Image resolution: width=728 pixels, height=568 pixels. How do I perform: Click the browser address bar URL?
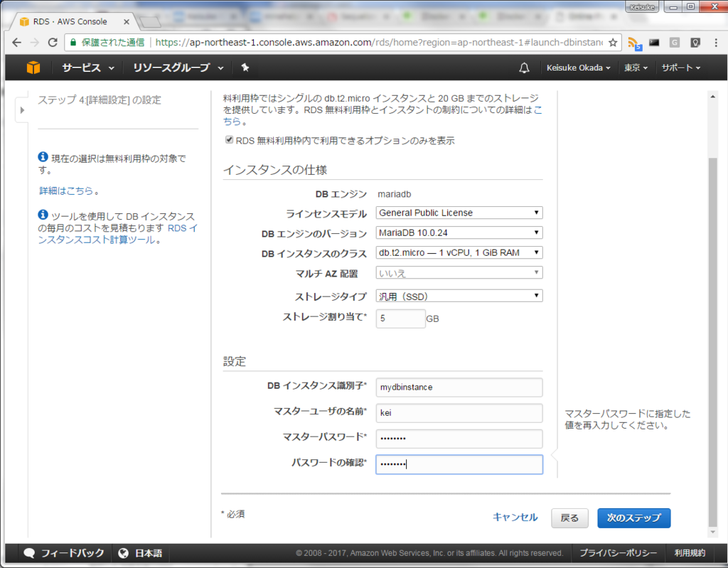[x=379, y=42]
